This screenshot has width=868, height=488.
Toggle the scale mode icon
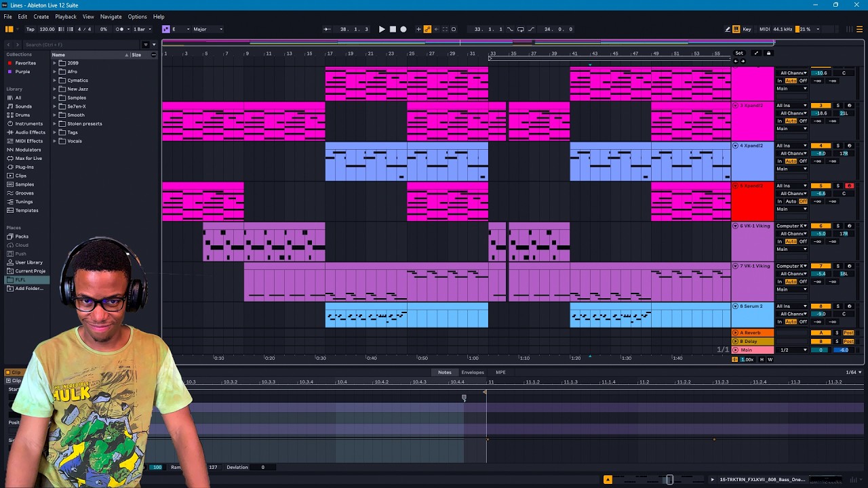(165, 29)
